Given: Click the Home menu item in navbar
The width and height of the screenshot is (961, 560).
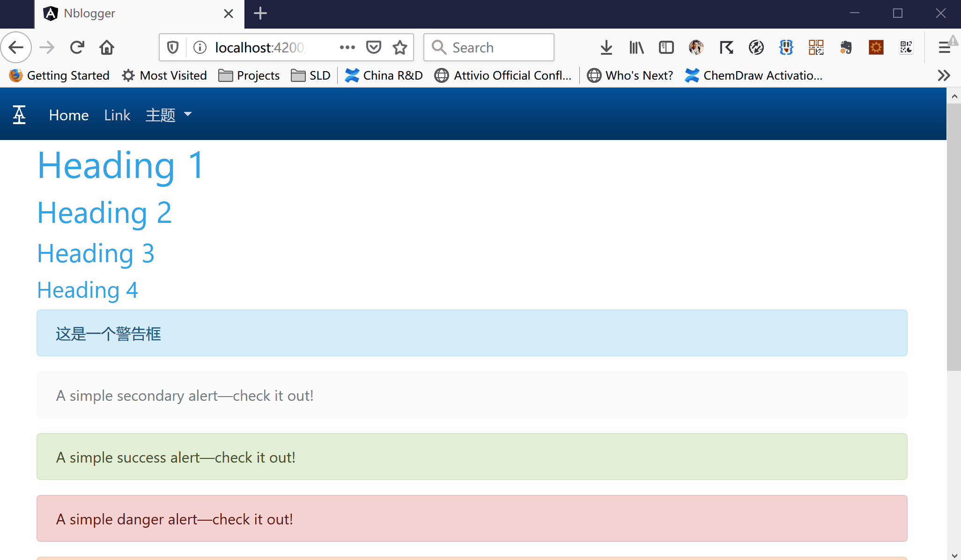Looking at the screenshot, I should pyautogui.click(x=69, y=115).
